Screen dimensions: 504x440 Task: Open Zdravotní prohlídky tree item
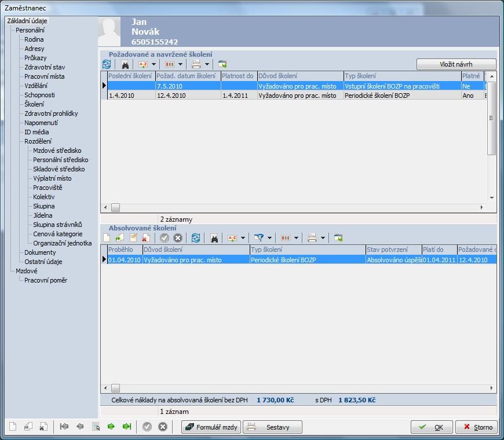[51, 113]
